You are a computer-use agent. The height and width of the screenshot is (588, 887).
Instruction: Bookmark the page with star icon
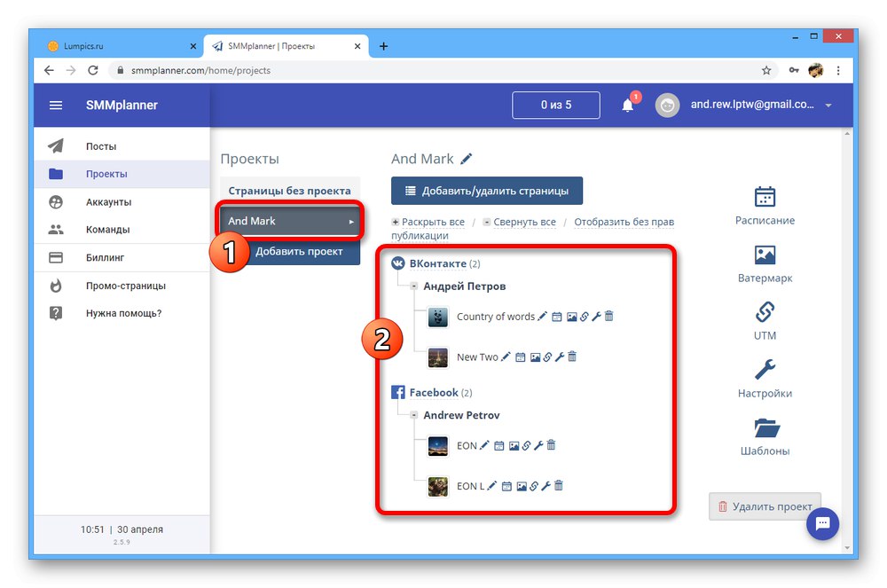766,70
